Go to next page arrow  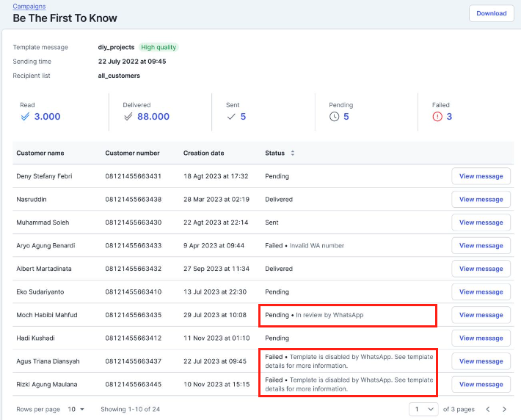[x=504, y=409]
